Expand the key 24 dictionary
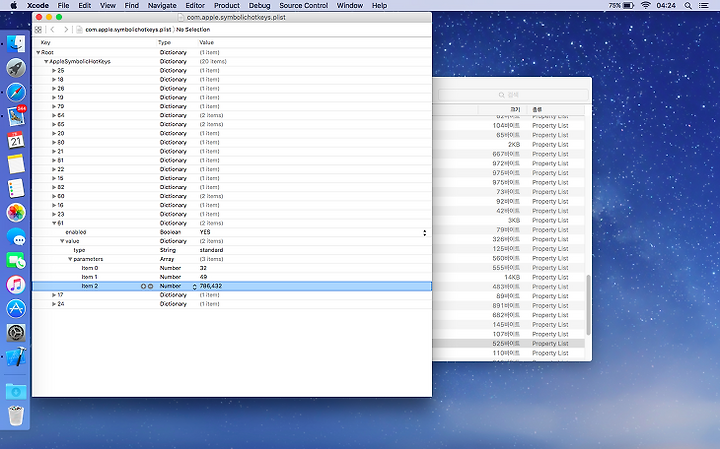 [54, 304]
